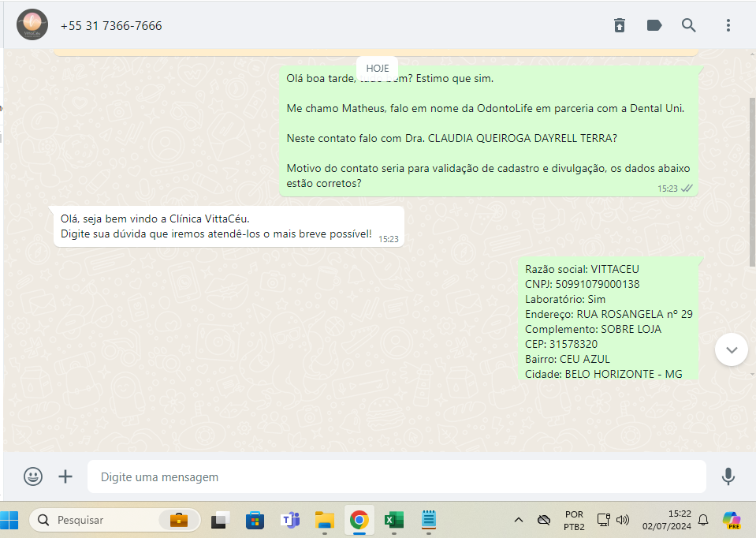Switch to Google Chrome on the taskbar

[x=359, y=520]
